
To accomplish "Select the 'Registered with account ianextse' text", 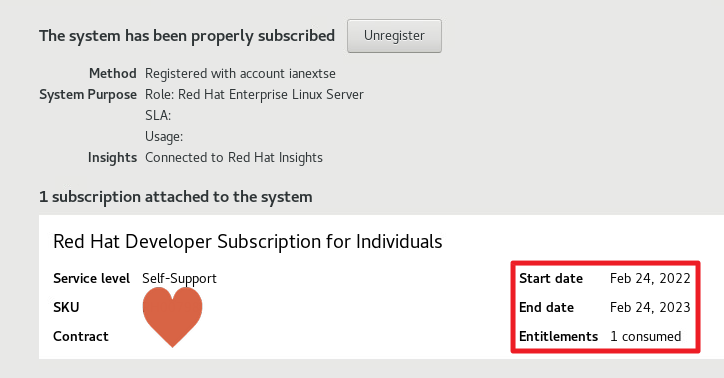I will (x=240, y=73).
